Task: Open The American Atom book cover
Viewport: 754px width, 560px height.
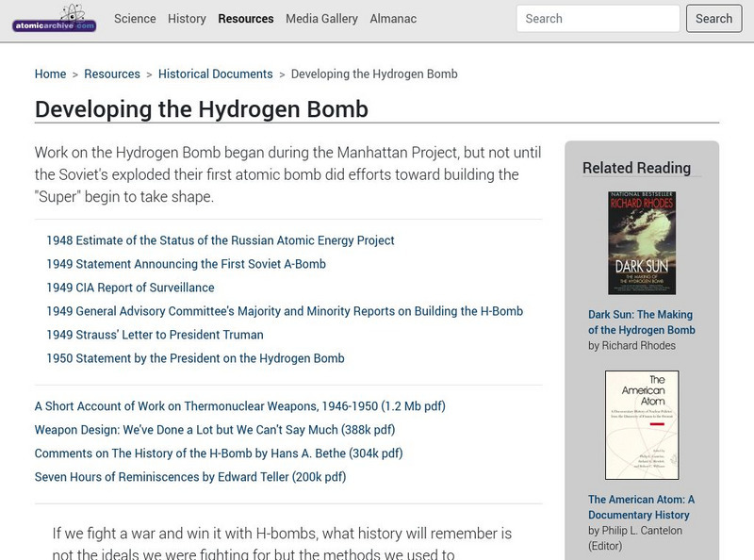Action: pyautogui.click(x=642, y=425)
